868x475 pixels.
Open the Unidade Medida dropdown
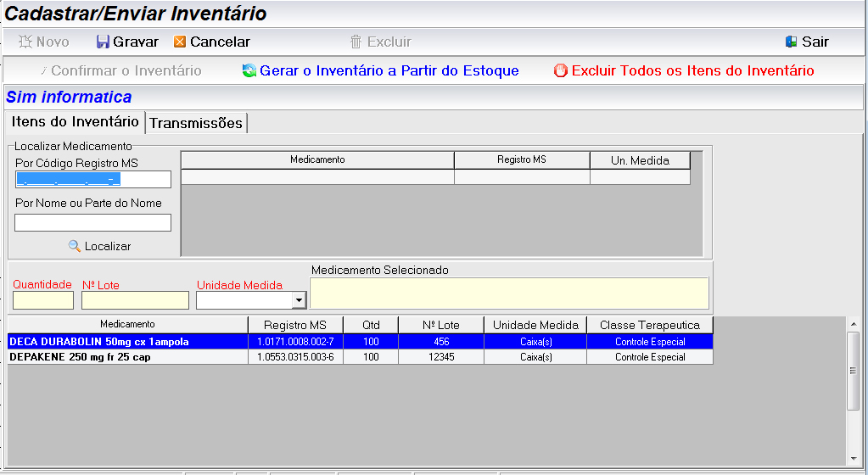[298, 300]
